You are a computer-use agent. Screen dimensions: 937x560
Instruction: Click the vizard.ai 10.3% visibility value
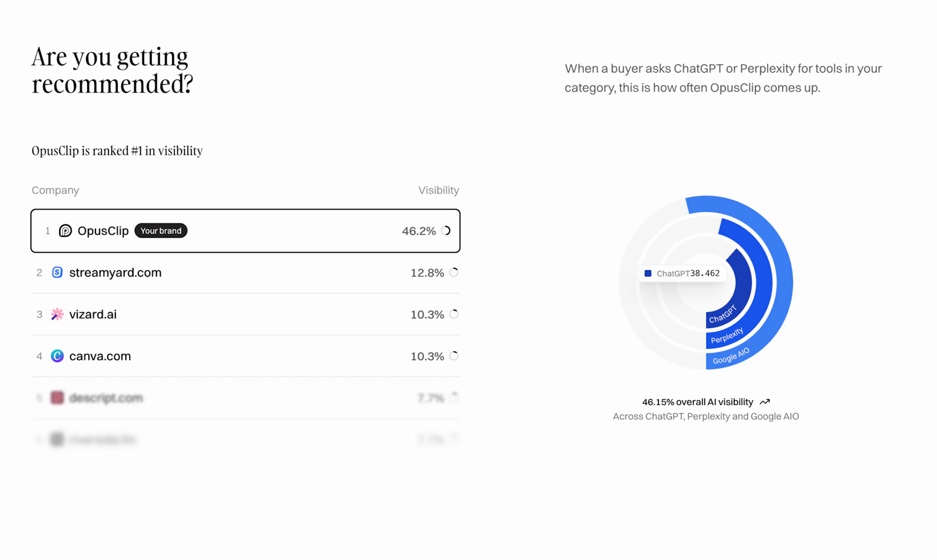(x=427, y=314)
